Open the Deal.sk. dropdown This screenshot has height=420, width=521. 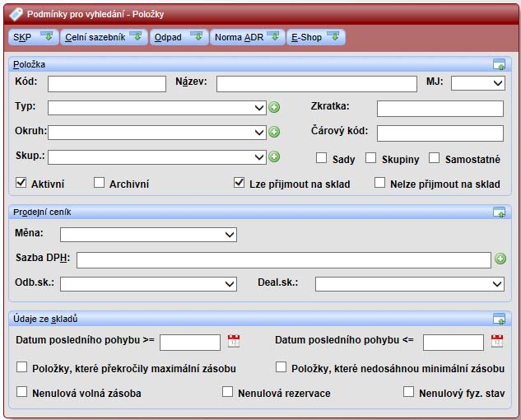pos(409,283)
